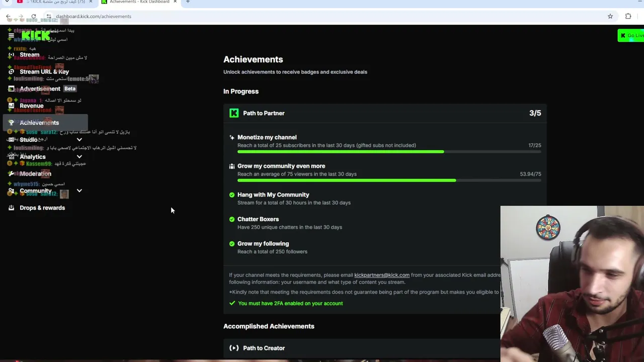The height and width of the screenshot is (362, 644).
Task: Open the hamburger menu beside Kick logo
Action: pyautogui.click(x=11, y=36)
